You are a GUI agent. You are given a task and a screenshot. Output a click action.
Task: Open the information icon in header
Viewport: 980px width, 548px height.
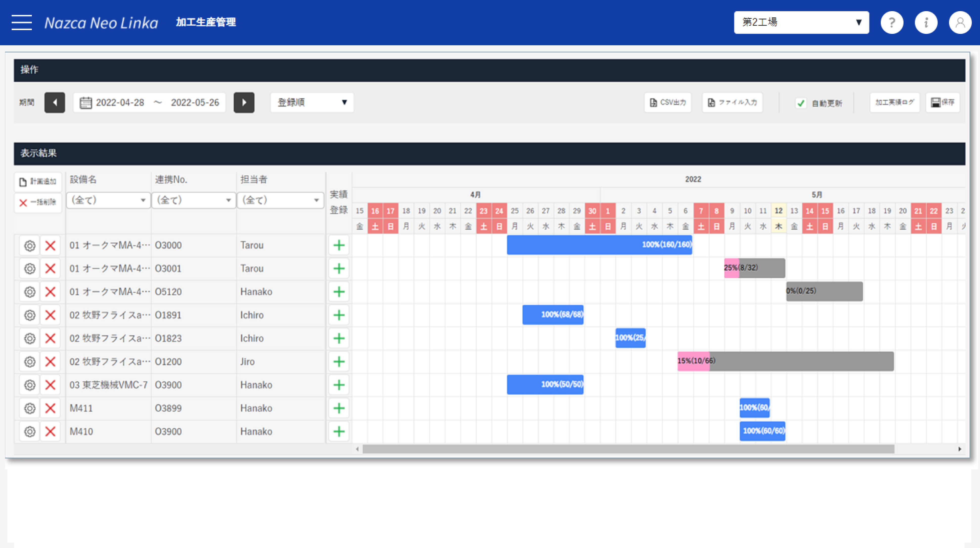(926, 23)
